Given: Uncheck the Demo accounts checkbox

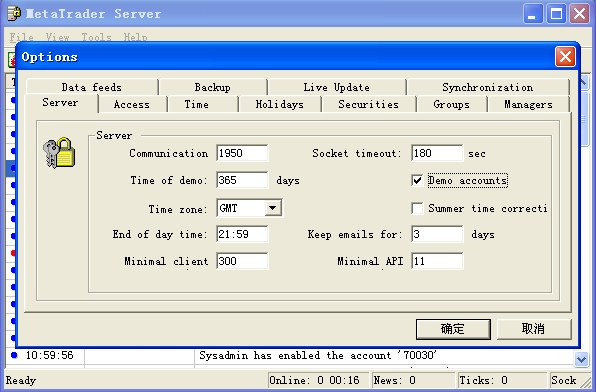Looking at the screenshot, I should pyautogui.click(x=417, y=180).
